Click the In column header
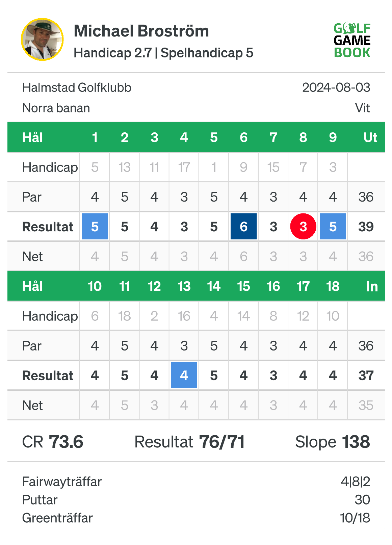392x545 pixels. click(x=372, y=286)
